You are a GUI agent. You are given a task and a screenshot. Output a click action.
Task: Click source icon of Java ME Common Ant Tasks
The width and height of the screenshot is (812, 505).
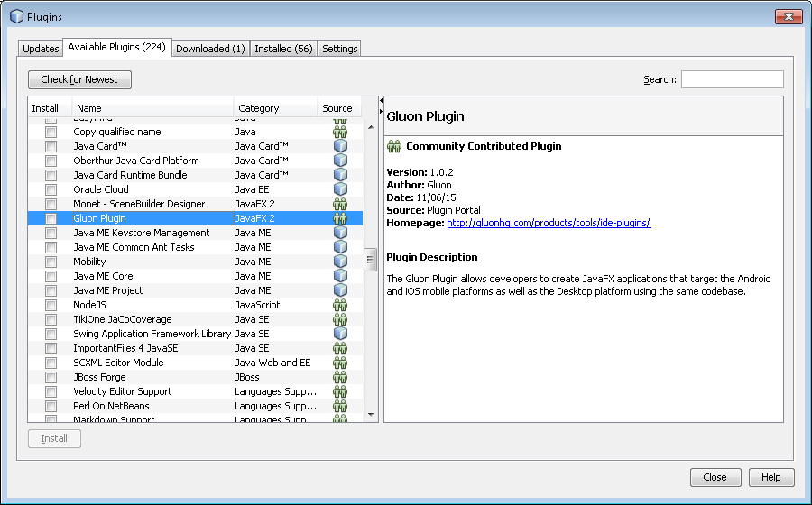click(x=340, y=247)
